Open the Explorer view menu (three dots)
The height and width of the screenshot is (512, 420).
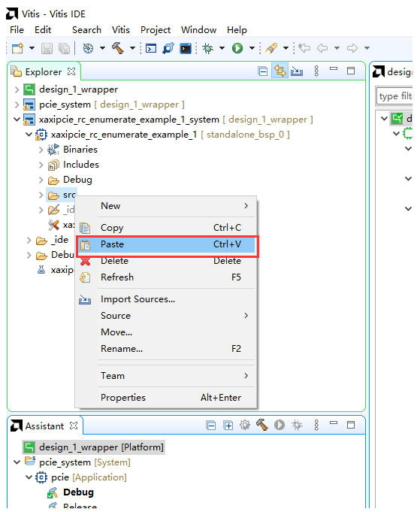[316, 71]
